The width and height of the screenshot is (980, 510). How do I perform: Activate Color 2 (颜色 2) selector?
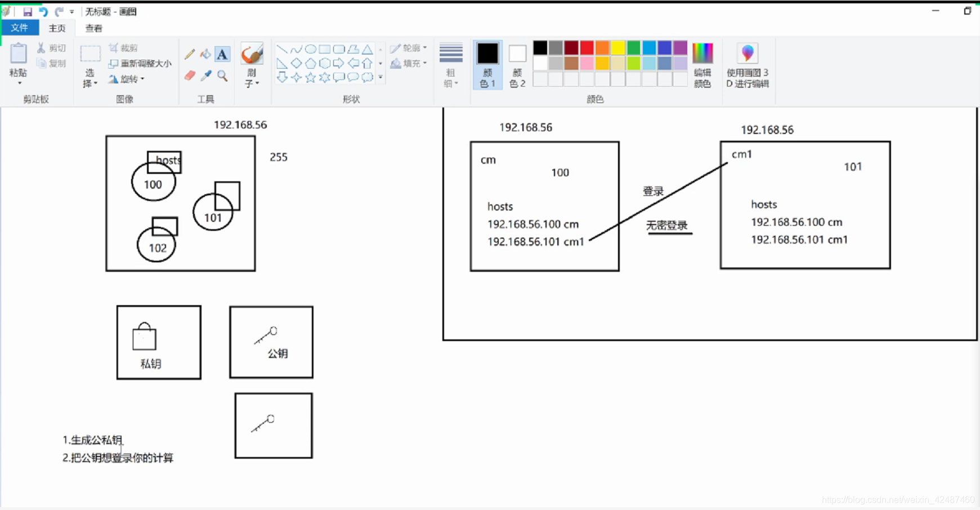(x=517, y=65)
